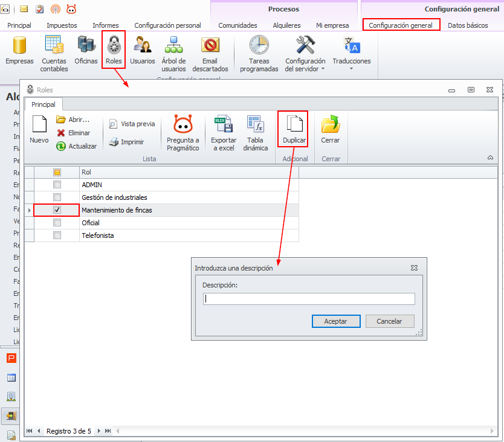The height and width of the screenshot is (442, 504).
Task: Click the Cerrar folder icon
Action: [331, 124]
